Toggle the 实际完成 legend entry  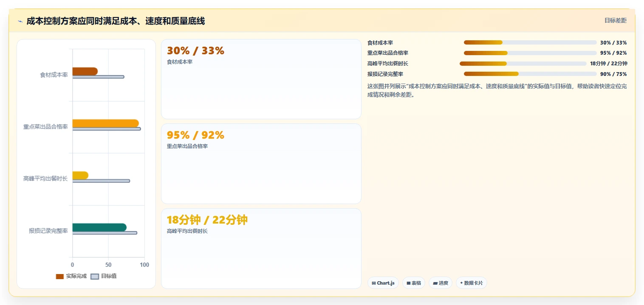click(71, 276)
